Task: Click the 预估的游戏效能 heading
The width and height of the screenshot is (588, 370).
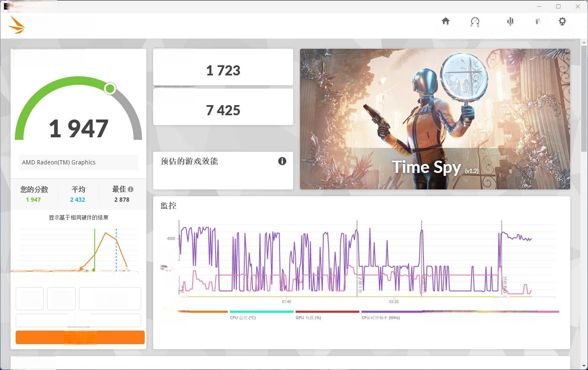Action: (x=189, y=161)
